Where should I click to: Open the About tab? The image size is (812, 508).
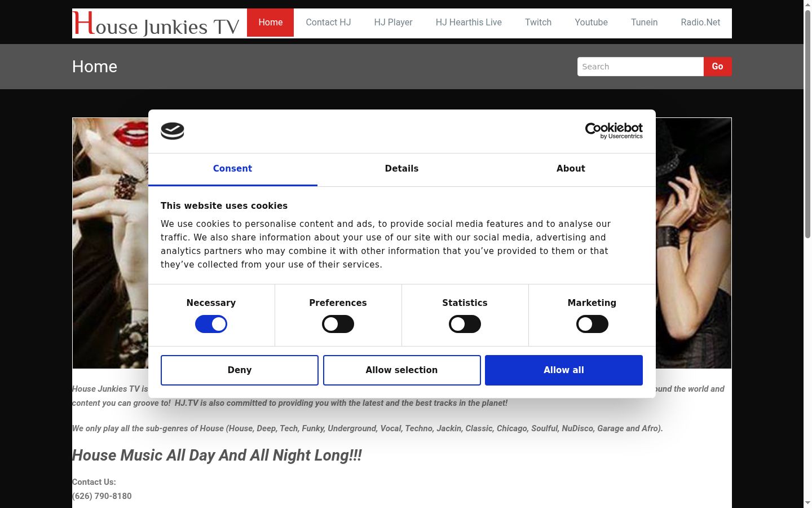[x=571, y=169]
